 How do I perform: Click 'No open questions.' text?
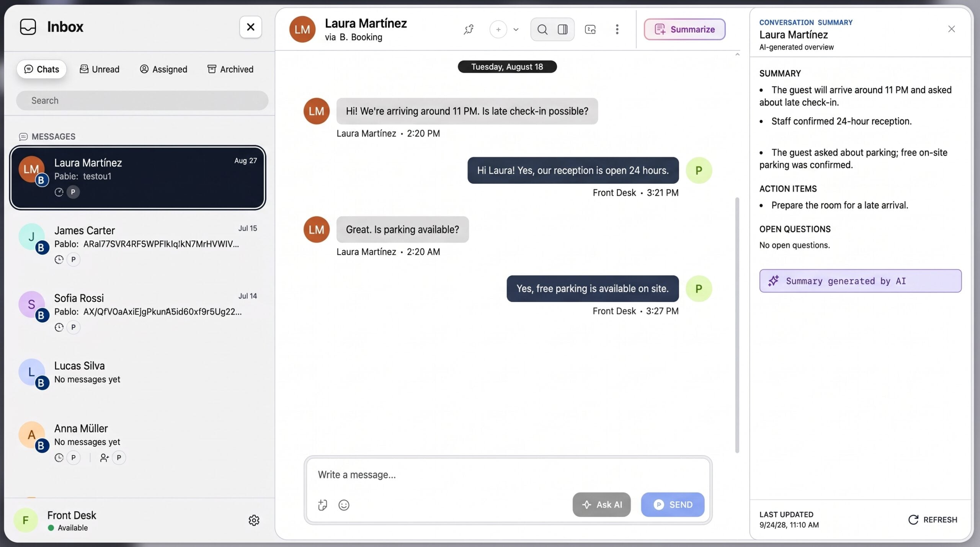tap(794, 245)
